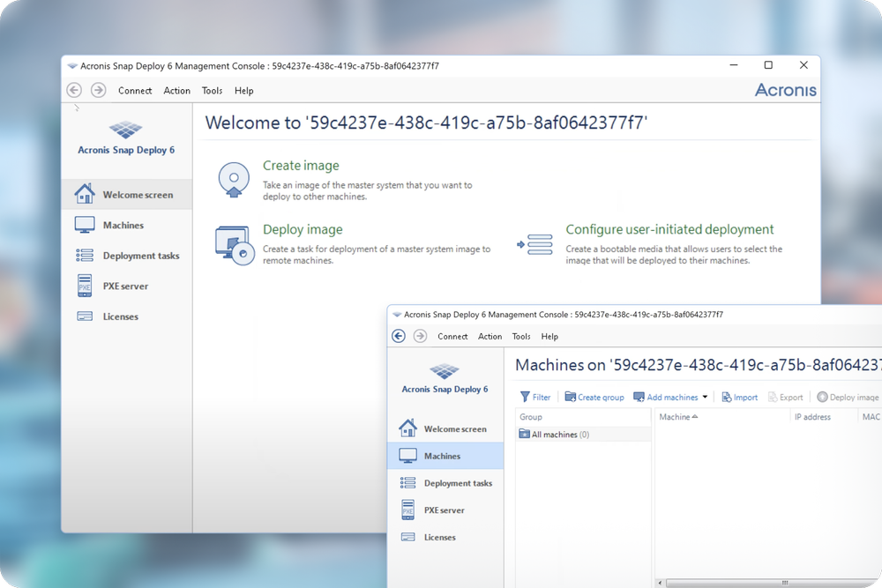Open the Connect menu in the Welcome window
Screen dimensions: 882x588
pos(135,91)
